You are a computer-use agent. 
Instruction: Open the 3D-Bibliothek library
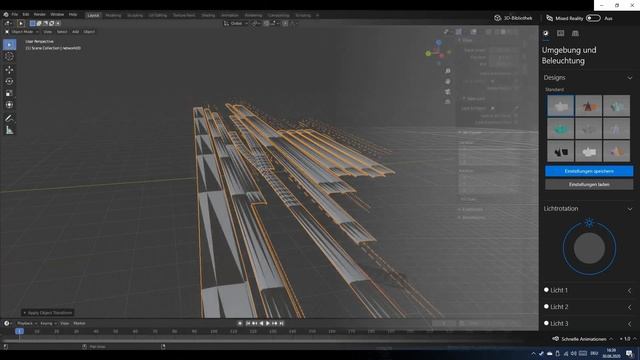[x=513, y=18]
